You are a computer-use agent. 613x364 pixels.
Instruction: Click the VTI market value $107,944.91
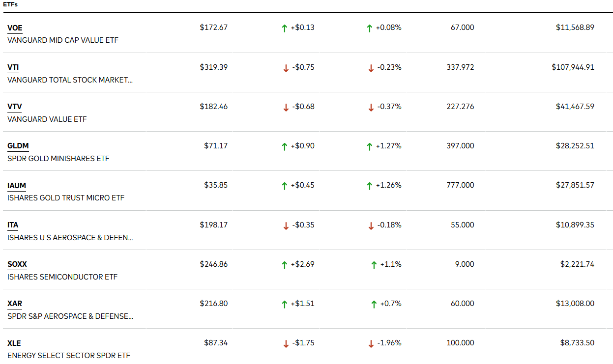click(x=573, y=67)
